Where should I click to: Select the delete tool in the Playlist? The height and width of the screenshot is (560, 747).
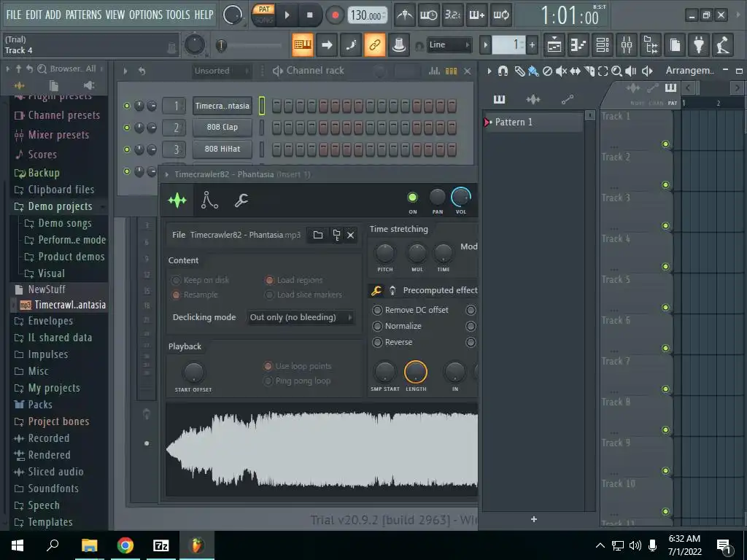pyautogui.click(x=547, y=71)
